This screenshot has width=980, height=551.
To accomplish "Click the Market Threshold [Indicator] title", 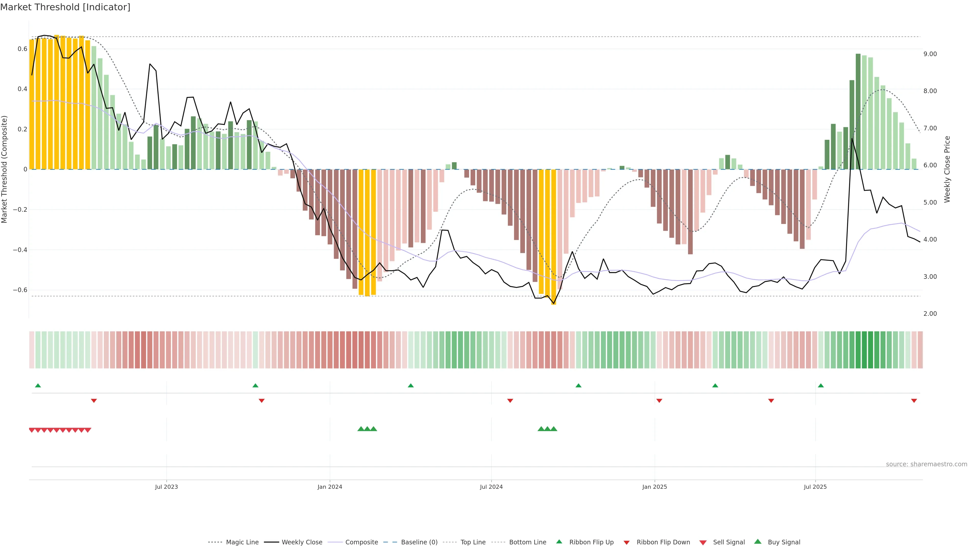I will click(65, 7).
